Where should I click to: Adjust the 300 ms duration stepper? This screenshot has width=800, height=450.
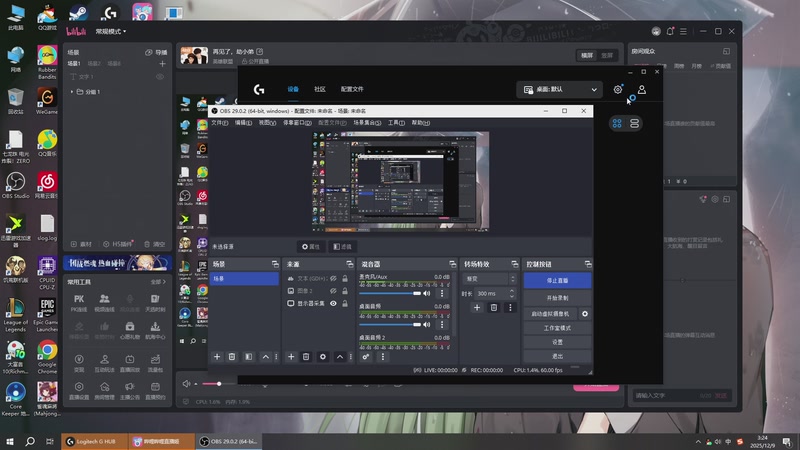tap(512, 293)
